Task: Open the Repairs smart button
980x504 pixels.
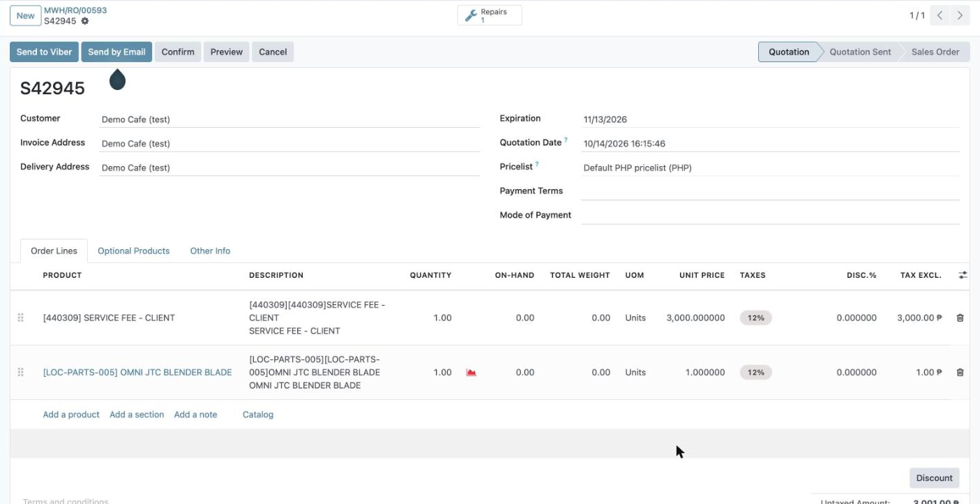Action: coord(490,15)
